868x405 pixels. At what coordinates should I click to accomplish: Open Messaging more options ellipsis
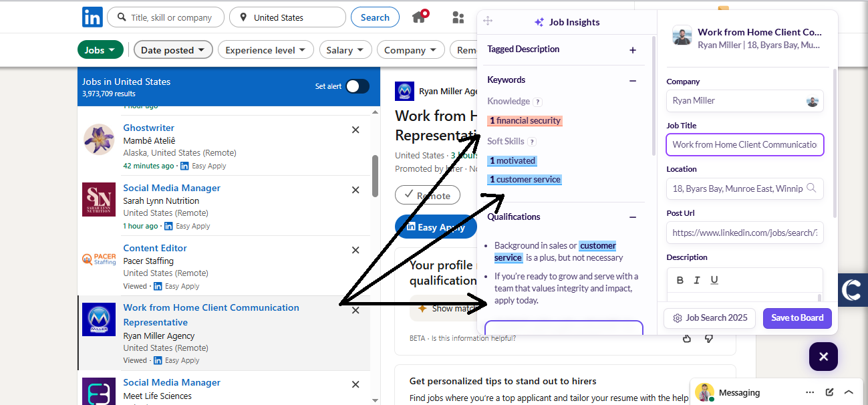tap(810, 392)
